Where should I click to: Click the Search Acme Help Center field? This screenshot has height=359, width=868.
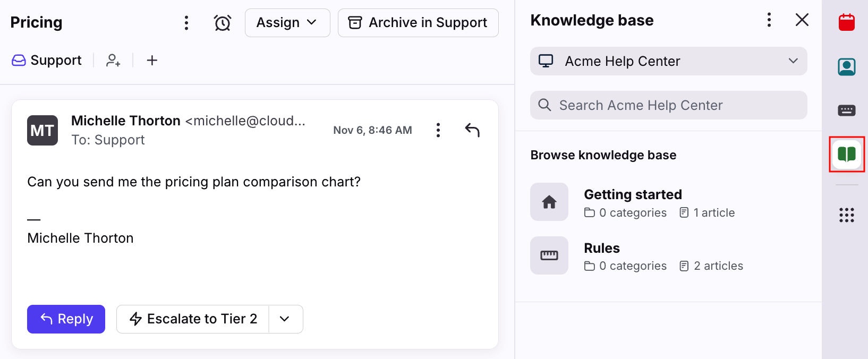click(668, 105)
